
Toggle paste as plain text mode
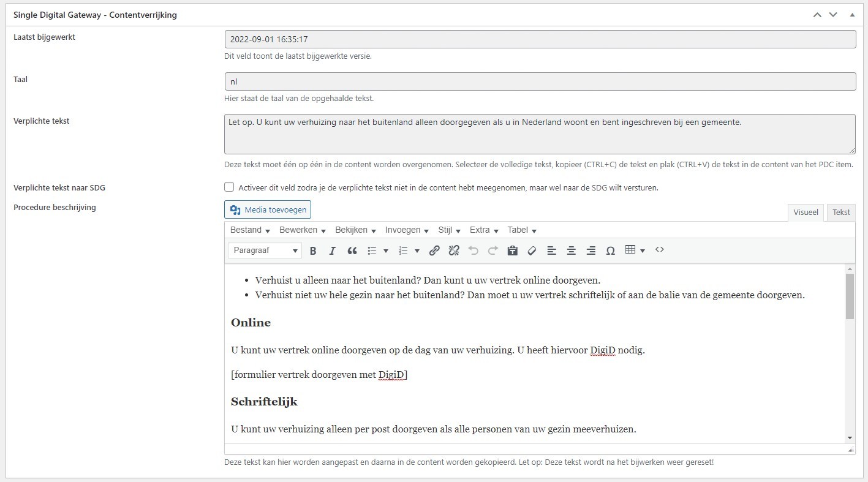[x=512, y=250]
